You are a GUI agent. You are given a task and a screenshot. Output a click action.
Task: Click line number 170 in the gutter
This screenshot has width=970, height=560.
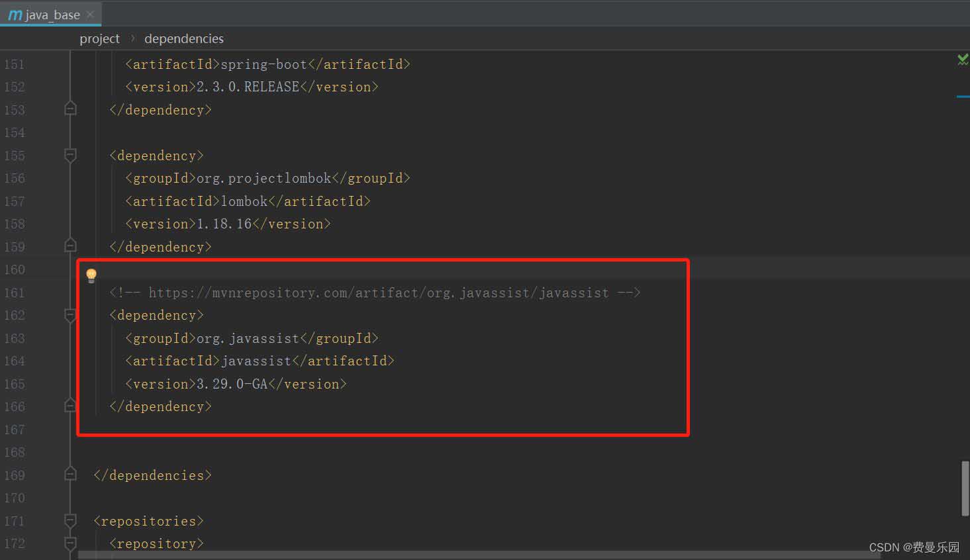point(15,498)
